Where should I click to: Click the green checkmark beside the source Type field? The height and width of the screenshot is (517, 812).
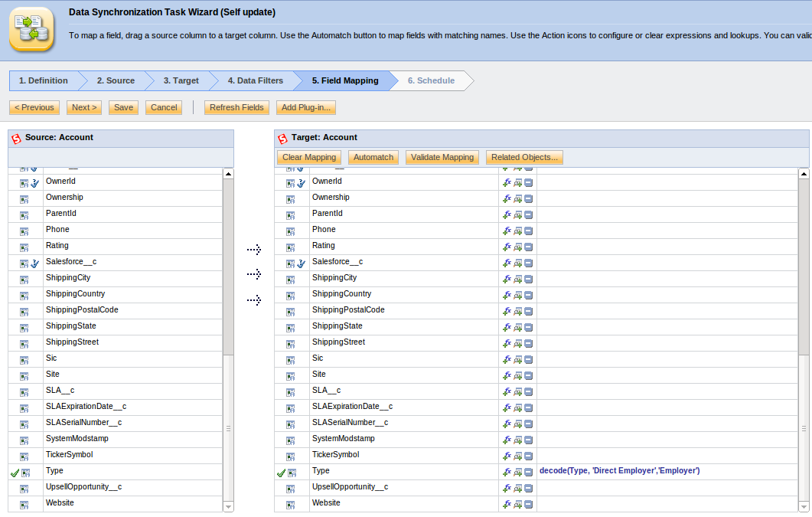click(15, 472)
